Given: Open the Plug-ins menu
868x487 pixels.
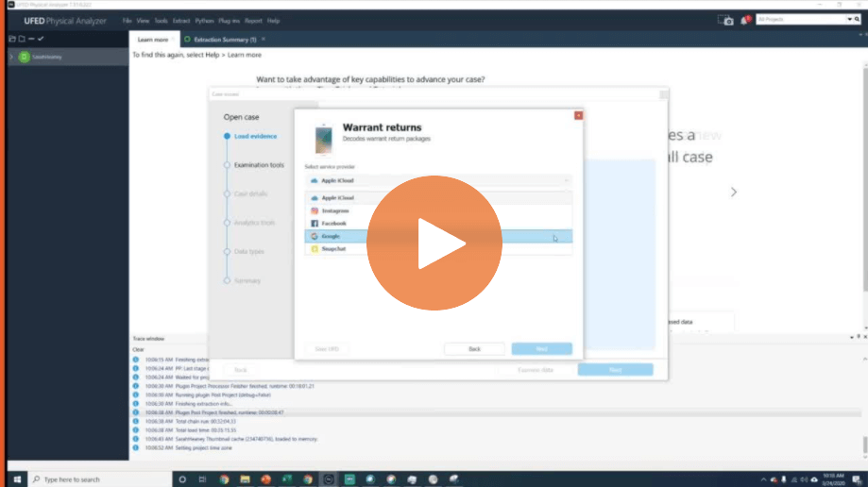Looking at the screenshot, I should [x=230, y=21].
